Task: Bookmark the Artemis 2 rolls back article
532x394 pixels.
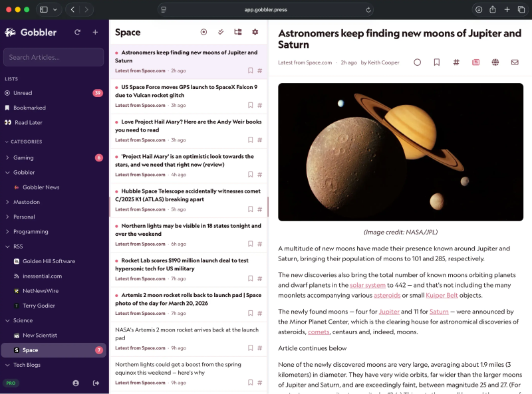Action: tap(251, 313)
